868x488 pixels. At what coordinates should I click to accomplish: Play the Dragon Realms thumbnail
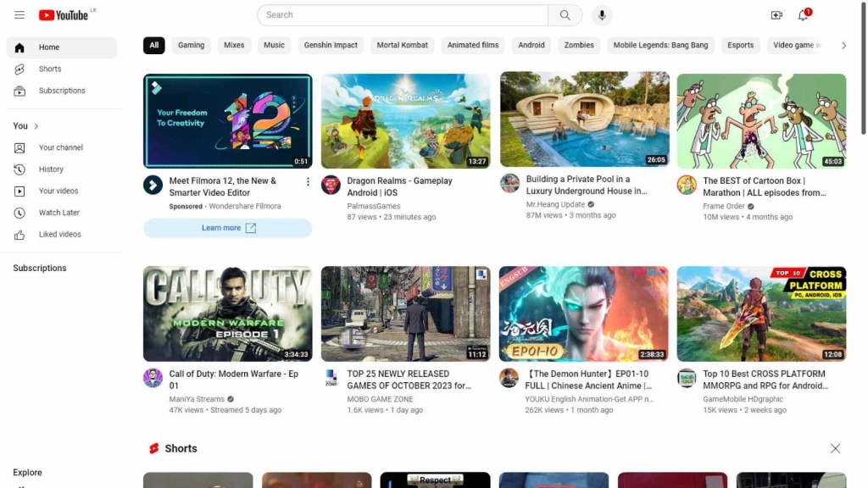(406, 121)
